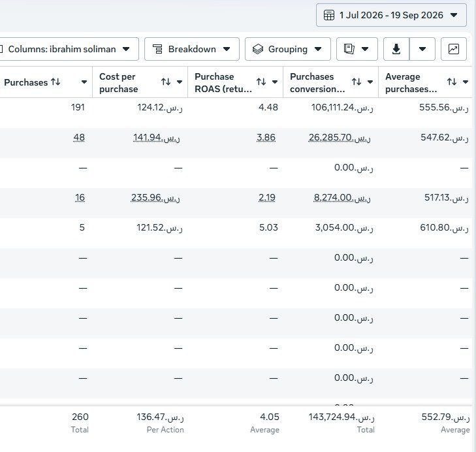Screen dimensions: 476x452
Task: Sort by Average purchases column arrows
Action: click(x=452, y=82)
